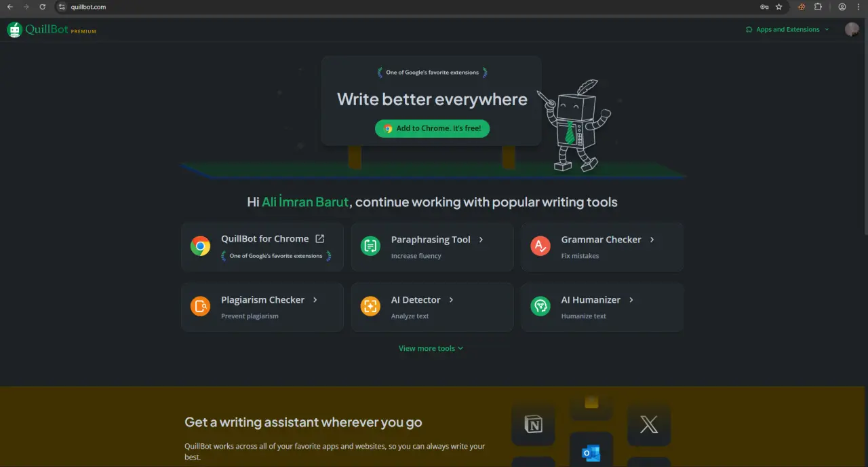Open Chrome three-dot menu

coord(858,7)
